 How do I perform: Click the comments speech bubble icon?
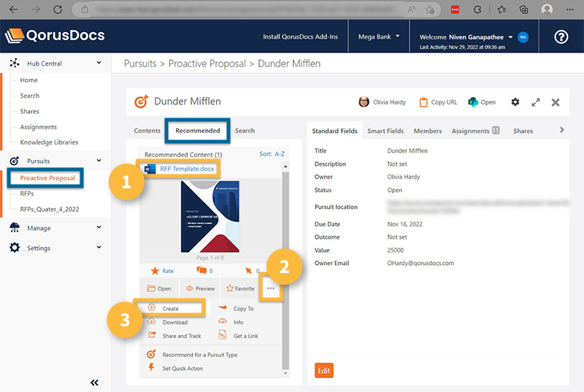pyautogui.click(x=201, y=270)
